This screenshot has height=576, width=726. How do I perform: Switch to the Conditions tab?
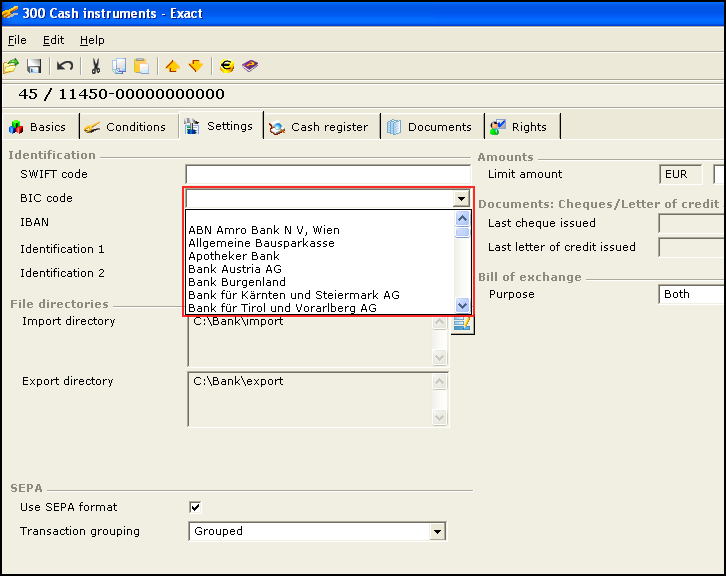pyautogui.click(x=125, y=127)
